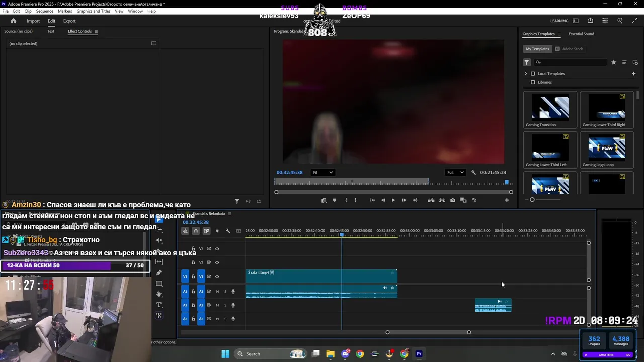Export frame with camera icon
The width and height of the screenshot is (644, 362).
coord(453,200)
